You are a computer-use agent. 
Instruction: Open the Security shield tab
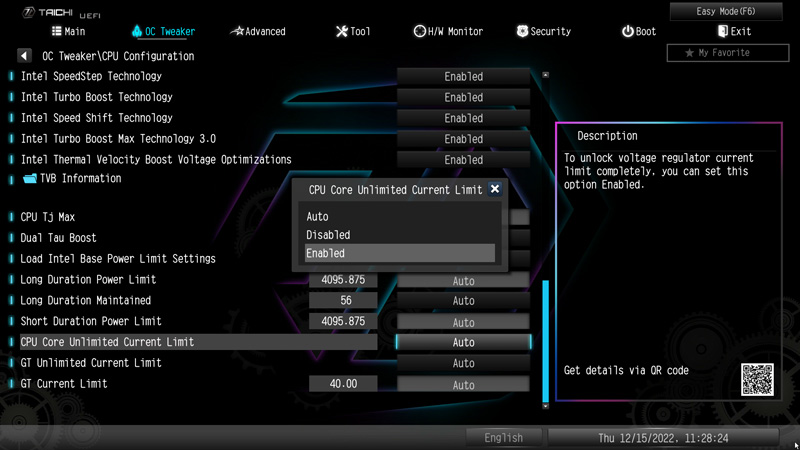coord(544,32)
